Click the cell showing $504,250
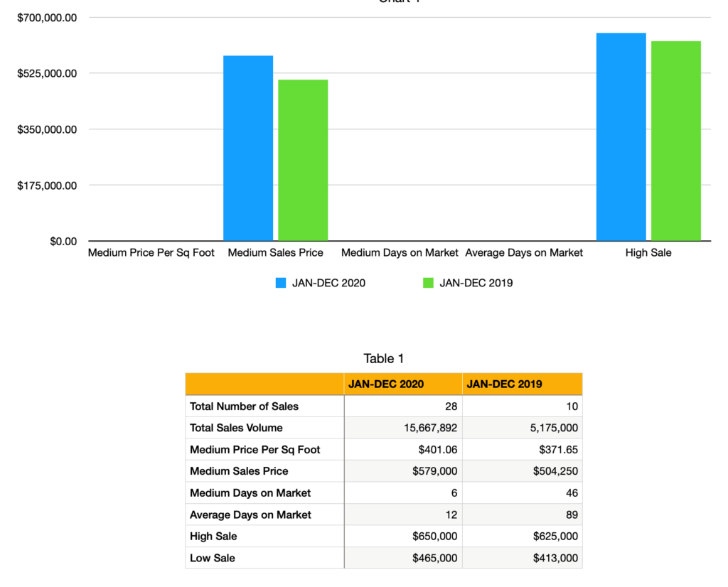The width and height of the screenshot is (728, 587). 523,471
